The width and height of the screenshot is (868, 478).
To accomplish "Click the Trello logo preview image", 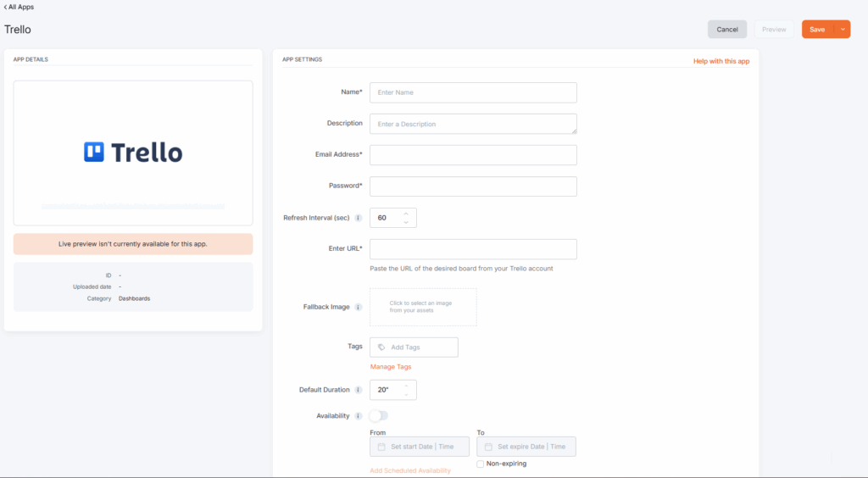I will (x=133, y=153).
